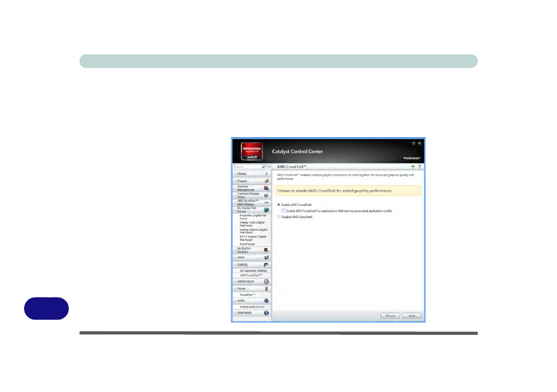Select AMD CrossFireX in the Gaming list
This screenshot has height=392, width=557.
coord(251,276)
